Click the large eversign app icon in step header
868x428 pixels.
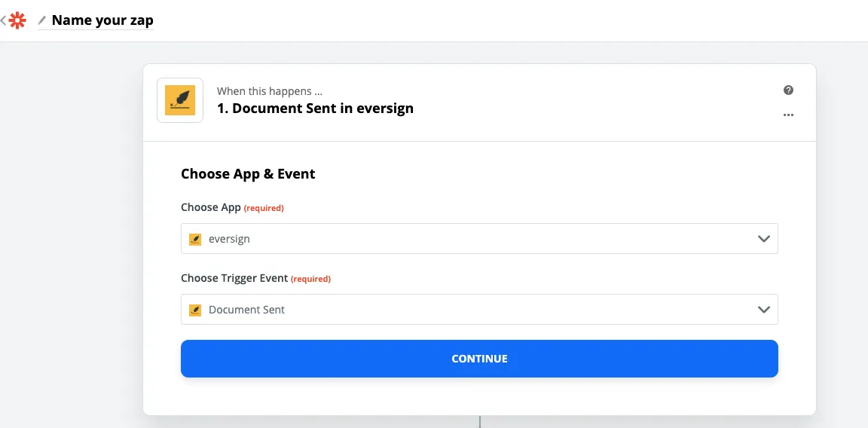(180, 99)
